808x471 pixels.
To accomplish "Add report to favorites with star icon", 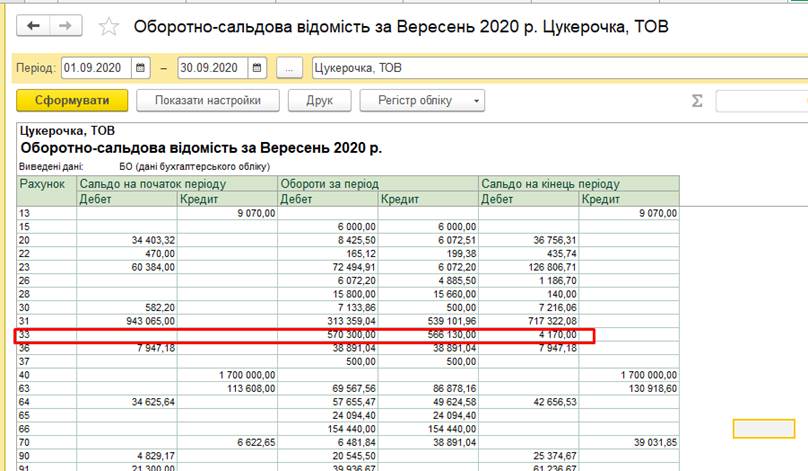I will point(109,27).
